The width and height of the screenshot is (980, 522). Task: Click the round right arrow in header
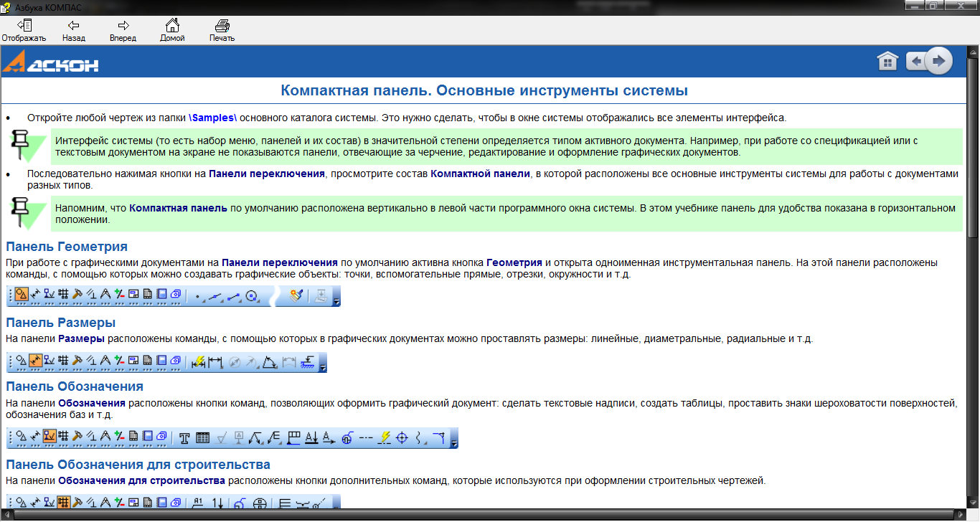938,61
